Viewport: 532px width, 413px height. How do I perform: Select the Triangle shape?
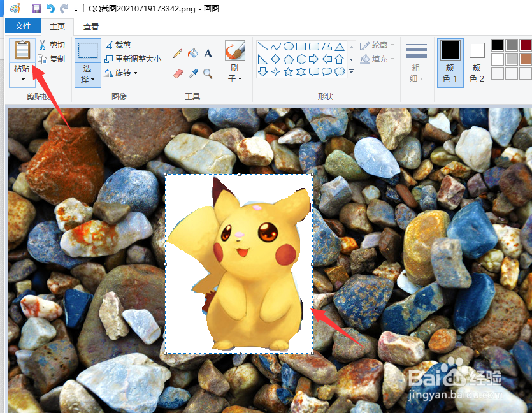340,47
